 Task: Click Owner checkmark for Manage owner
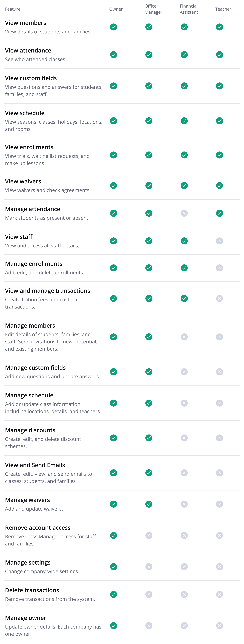[x=113, y=626]
